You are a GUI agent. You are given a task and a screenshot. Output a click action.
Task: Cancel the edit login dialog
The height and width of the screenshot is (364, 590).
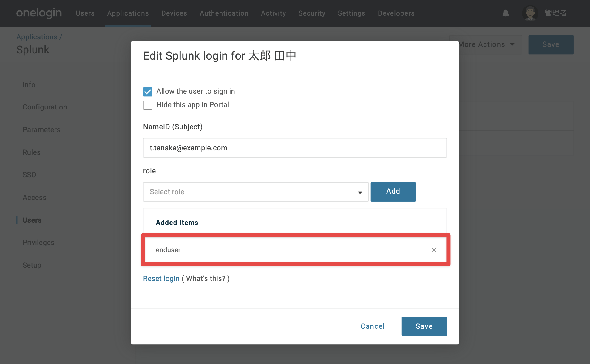click(373, 326)
